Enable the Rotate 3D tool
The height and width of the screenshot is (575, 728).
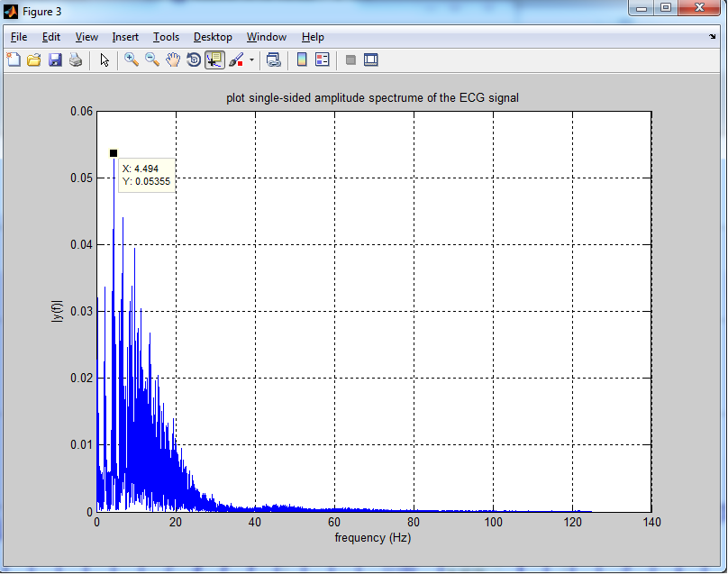[x=193, y=59]
